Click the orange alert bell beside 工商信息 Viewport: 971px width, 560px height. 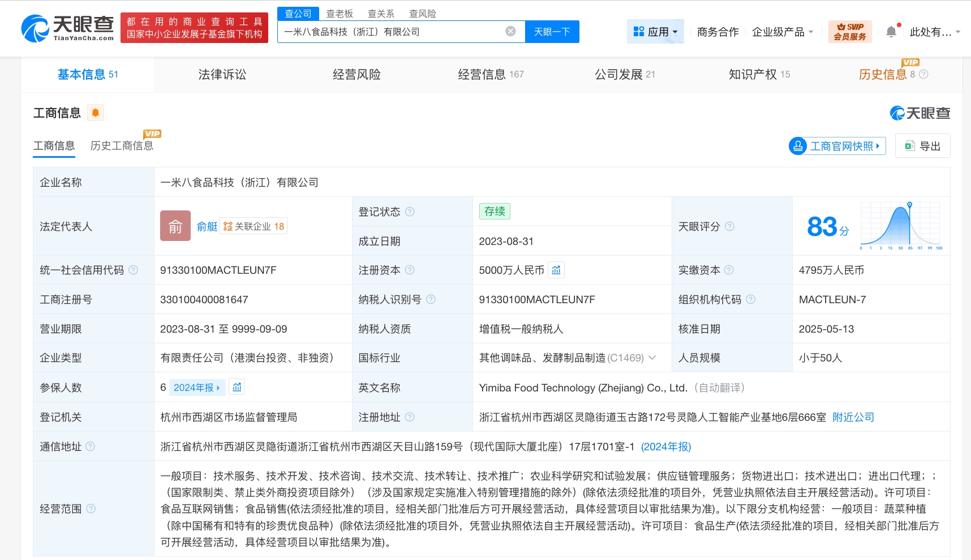(x=96, y=113)
